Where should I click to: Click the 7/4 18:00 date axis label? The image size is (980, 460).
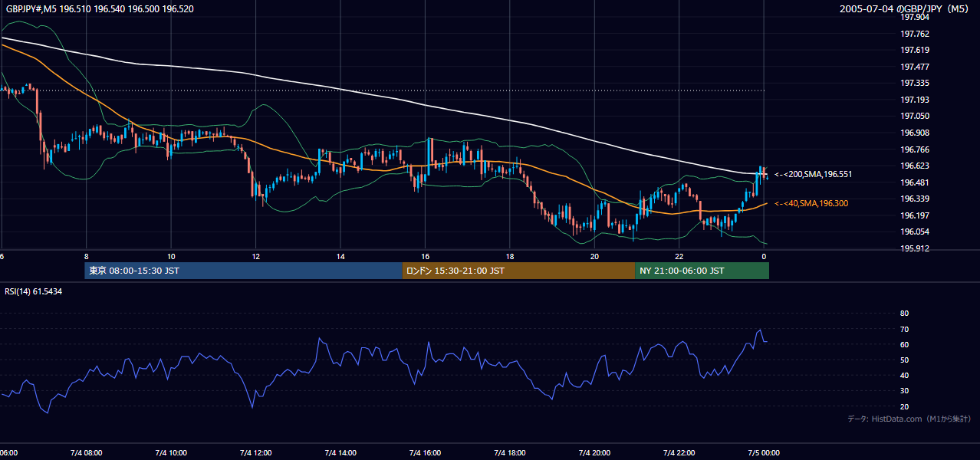tap(509, 452)
